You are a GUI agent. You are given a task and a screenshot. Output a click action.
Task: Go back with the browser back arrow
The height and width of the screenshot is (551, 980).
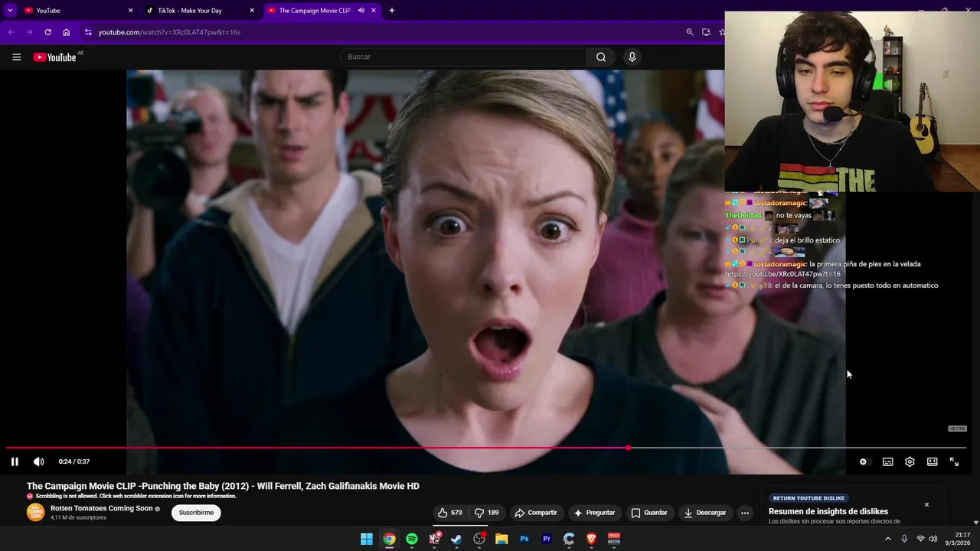[x=11, y=32]
